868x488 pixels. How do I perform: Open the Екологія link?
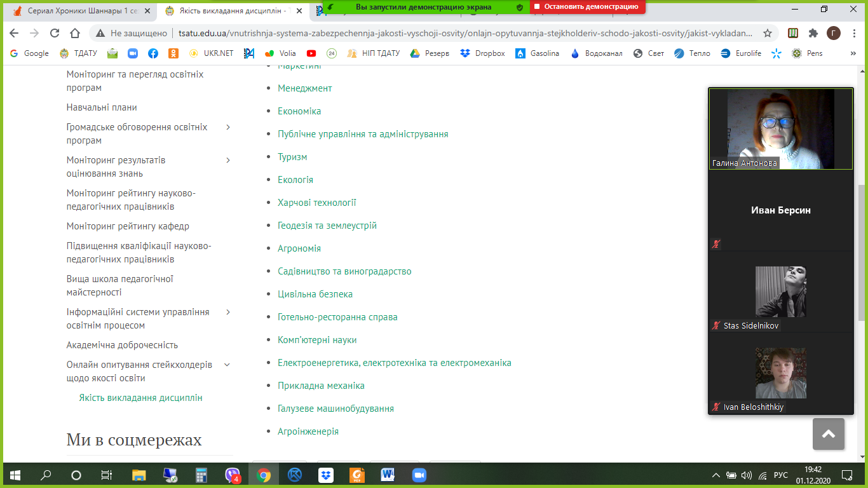[295, 180]
